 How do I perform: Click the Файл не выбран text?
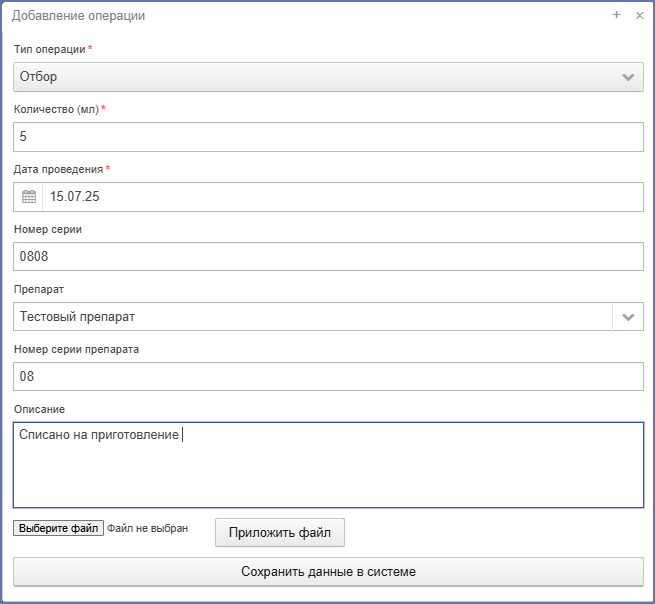point(147,528)
